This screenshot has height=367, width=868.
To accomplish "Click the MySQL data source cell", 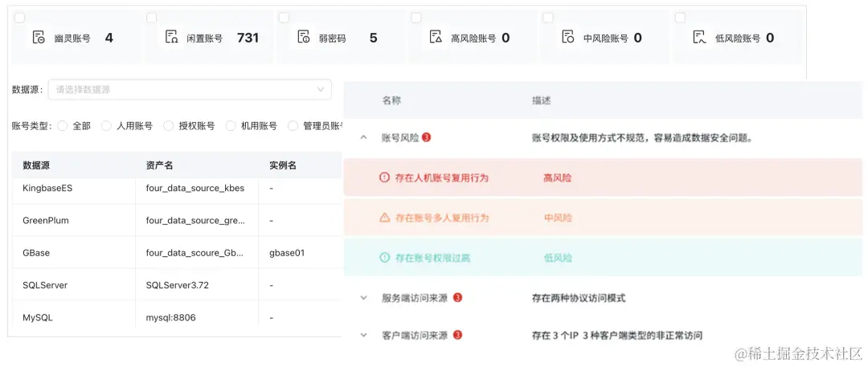I will (x=38, y=318).
